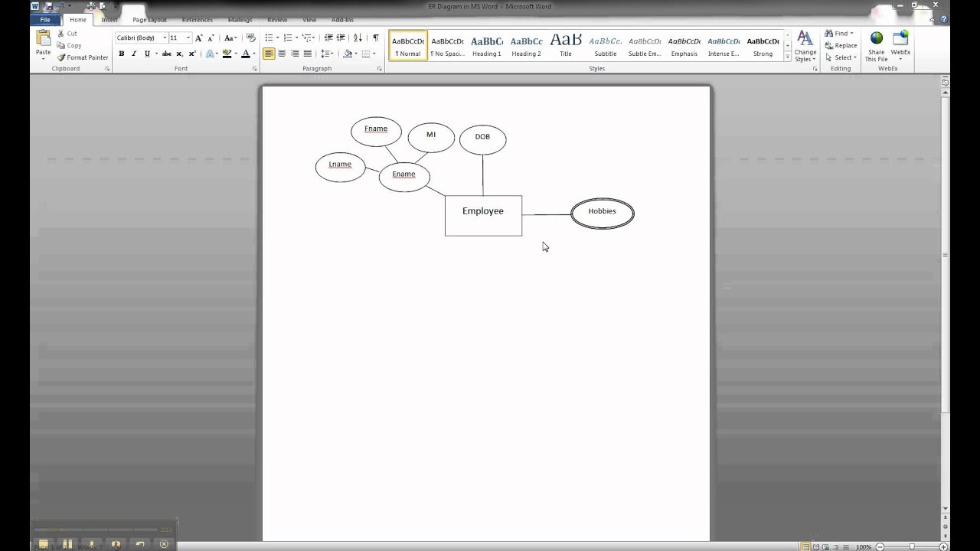The image size is (980, 551).
Task: Click the Clear Formatting icon
Action: 250,37
